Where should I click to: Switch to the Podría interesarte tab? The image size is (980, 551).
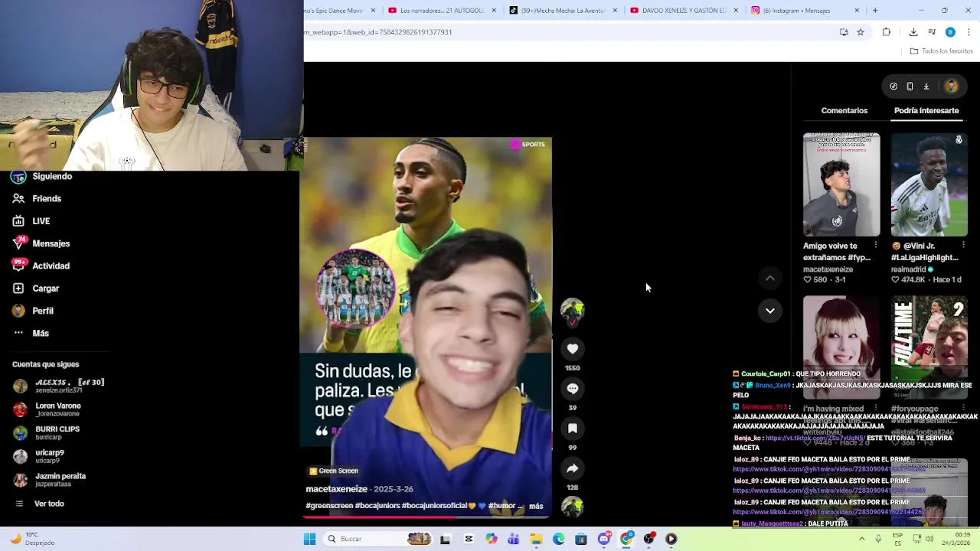[x=926, y=110]
